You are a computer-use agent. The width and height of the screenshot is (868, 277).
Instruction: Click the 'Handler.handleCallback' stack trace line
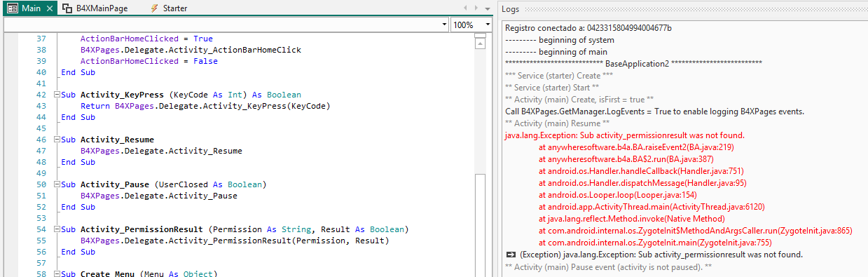pyautogui.click(x=641, y=171)
